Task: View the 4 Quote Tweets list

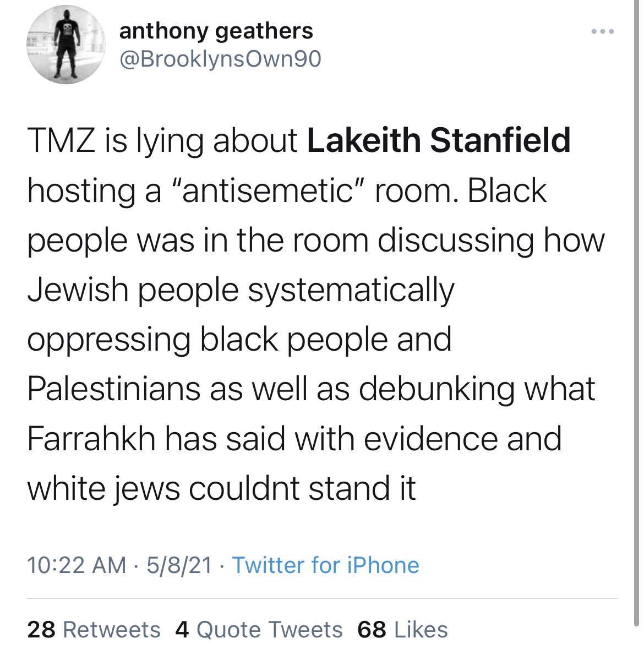Action: pyautogui.click(x=259, y=630)
